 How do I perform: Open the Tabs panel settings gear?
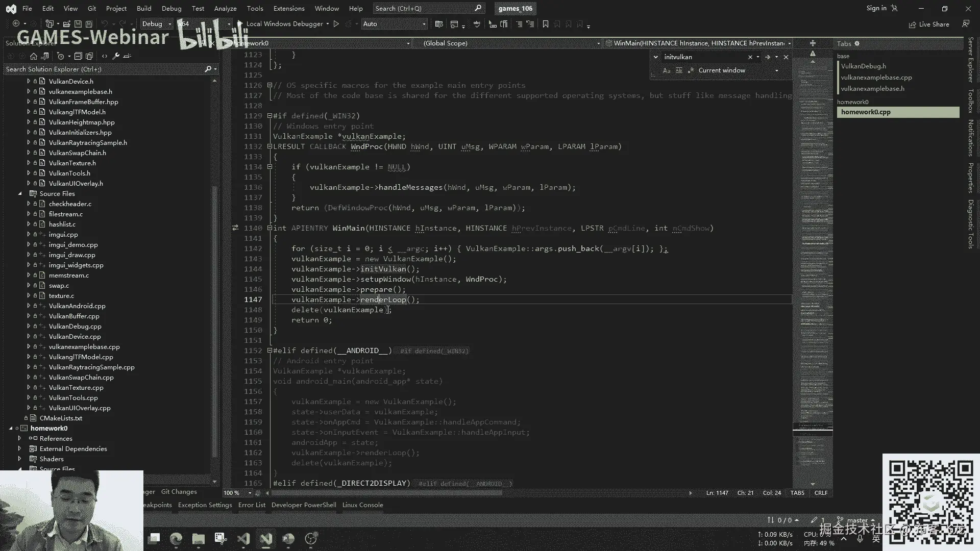pos(857,44)
